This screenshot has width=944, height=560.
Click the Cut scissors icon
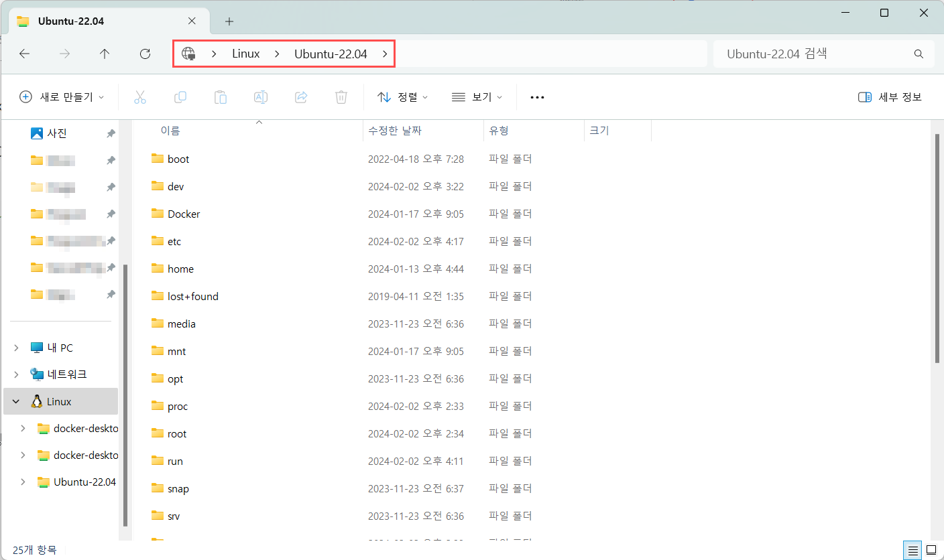tap(140, 97)
